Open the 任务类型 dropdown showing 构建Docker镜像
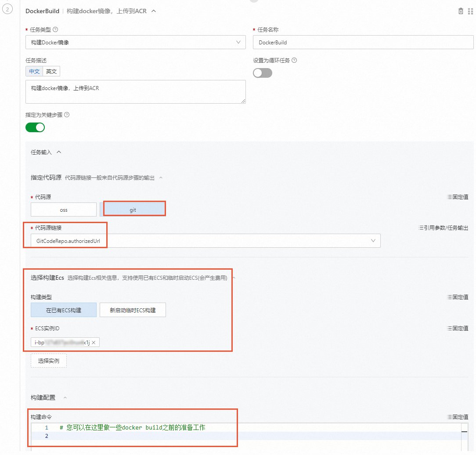The image size is (476, 455). tap(135, 42)
